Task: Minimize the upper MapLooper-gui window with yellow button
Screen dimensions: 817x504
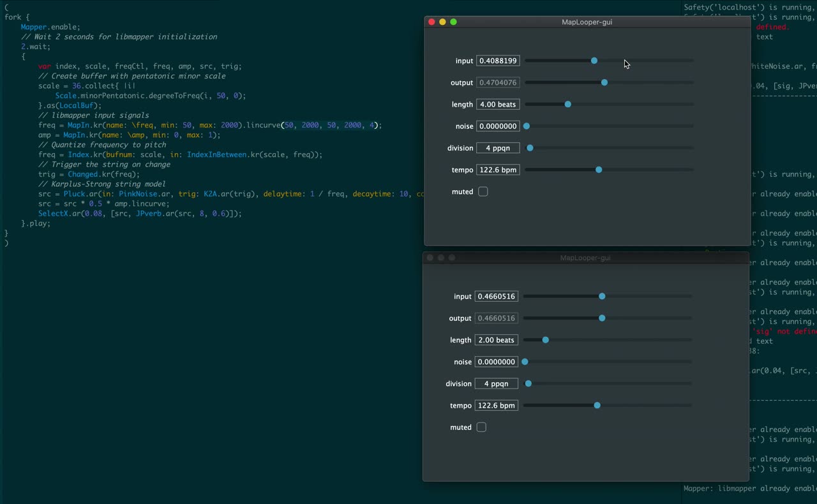Action: point(442,22)
